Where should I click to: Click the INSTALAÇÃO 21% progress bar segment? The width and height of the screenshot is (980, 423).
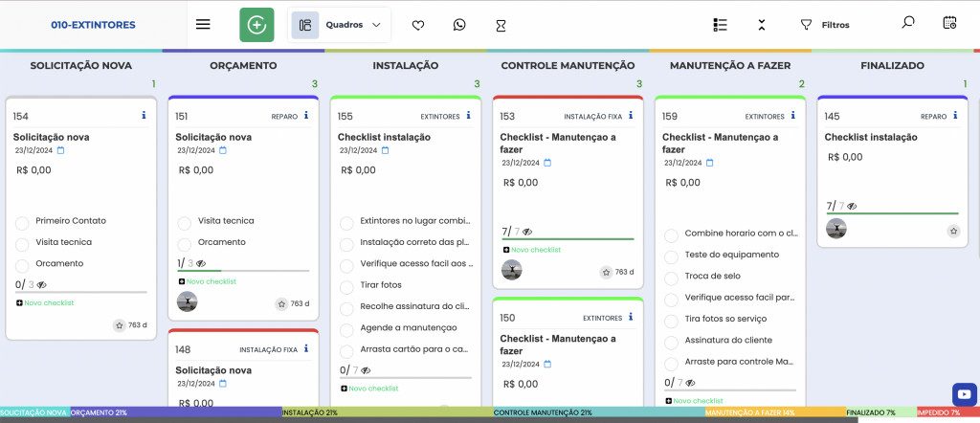(387, 412)
